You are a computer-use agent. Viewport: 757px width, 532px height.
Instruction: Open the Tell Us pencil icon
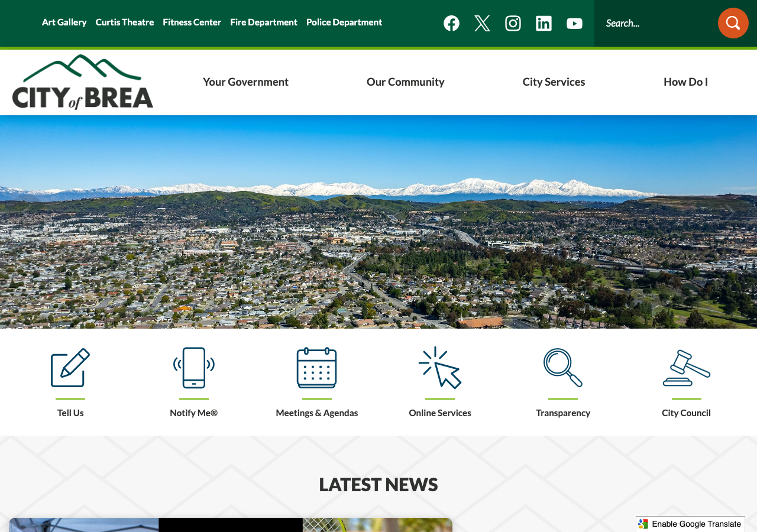pyautogui.click(x=70, y=367)
